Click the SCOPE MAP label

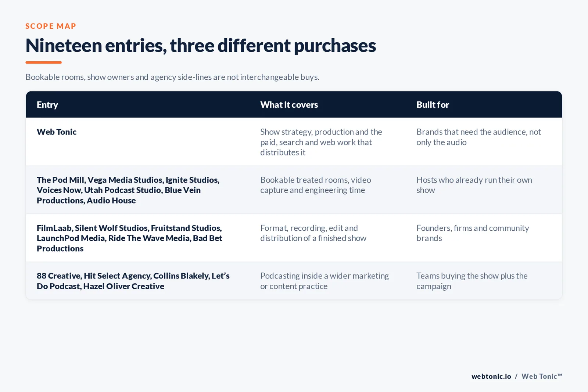pyautogui.click(x=51, y=26)
